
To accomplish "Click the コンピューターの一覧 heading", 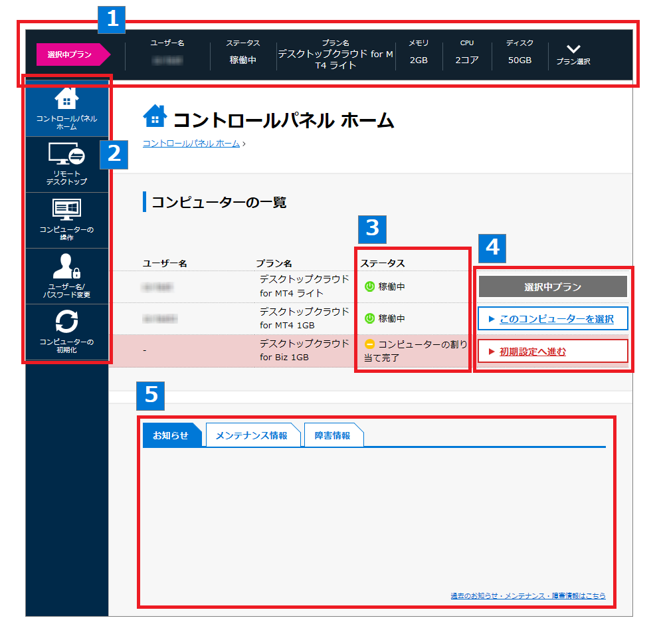I will pos(219,202).
